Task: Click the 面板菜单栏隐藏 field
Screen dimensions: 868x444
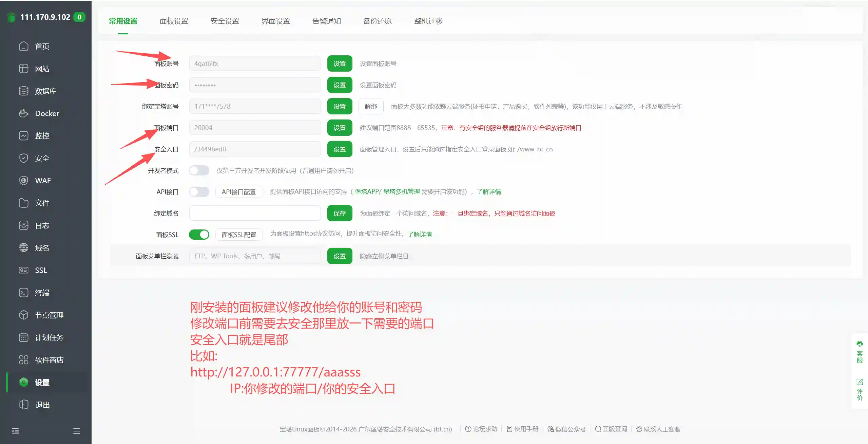Action: [255, 256]
